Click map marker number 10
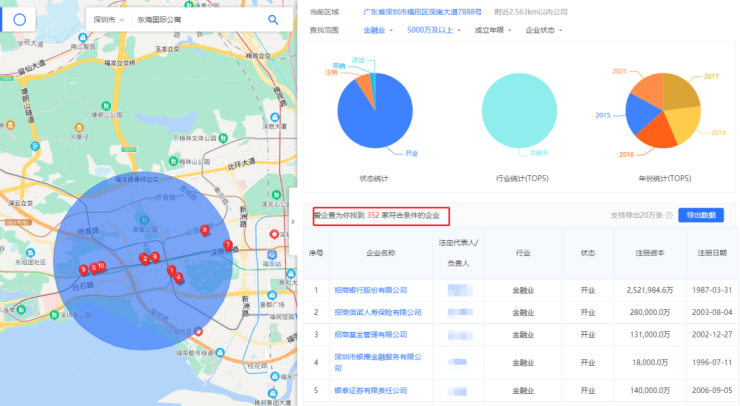 (x=101, y=266)
